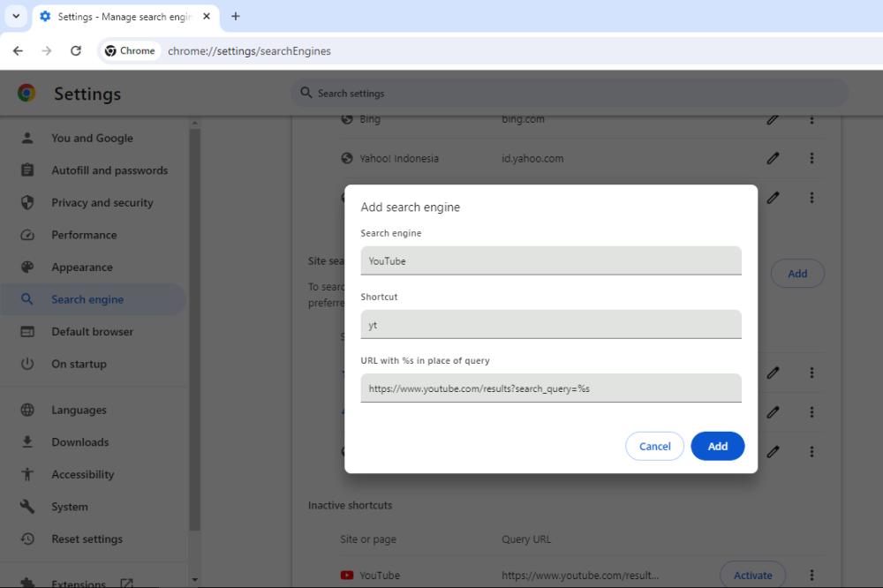This screenshot has height=588, width=883.
Task: Switch to the Settings - Manage search engines tab
Action: pyautogui.click(x=125, y=17)
